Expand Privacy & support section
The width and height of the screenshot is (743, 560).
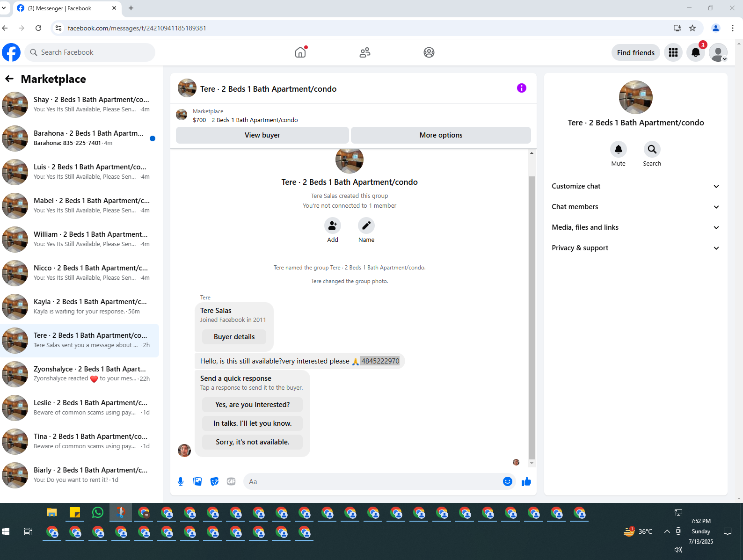click(x=635, y=248)
